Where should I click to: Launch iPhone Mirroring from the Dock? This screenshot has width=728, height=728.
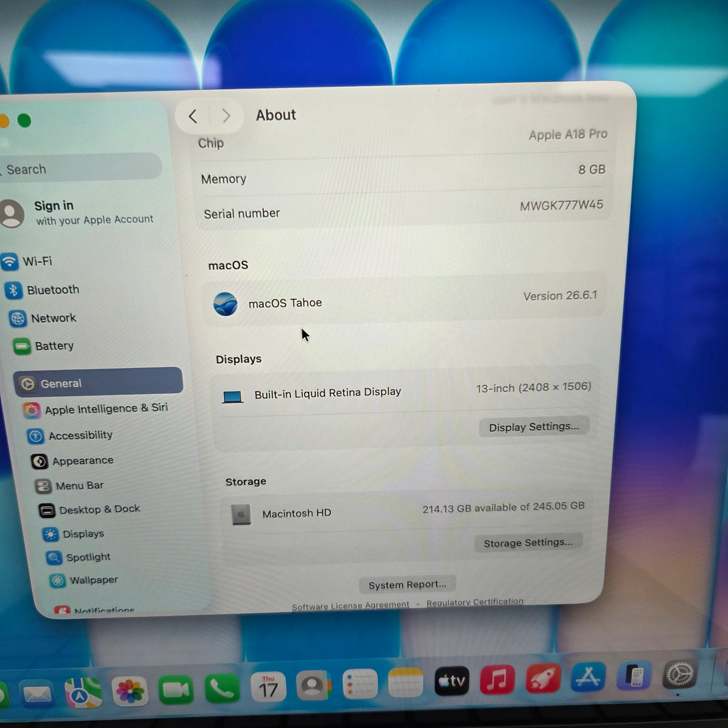(634, 675)
